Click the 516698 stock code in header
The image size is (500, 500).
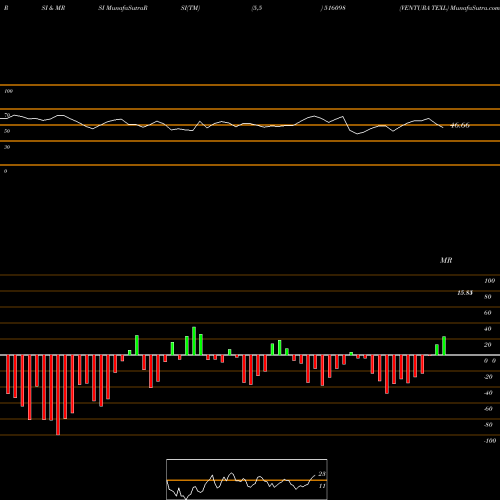335,8
